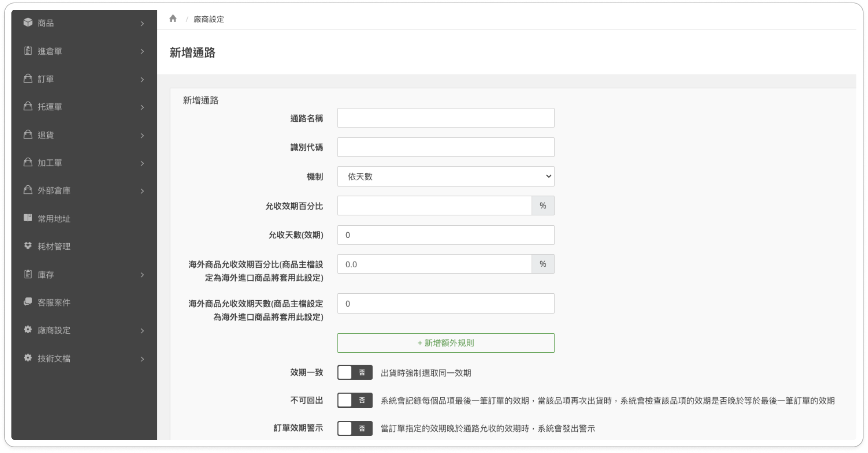Viewport: 868px width, 453px height.
Task: Click the 新增額外規則 button
Action: [445, 343]
